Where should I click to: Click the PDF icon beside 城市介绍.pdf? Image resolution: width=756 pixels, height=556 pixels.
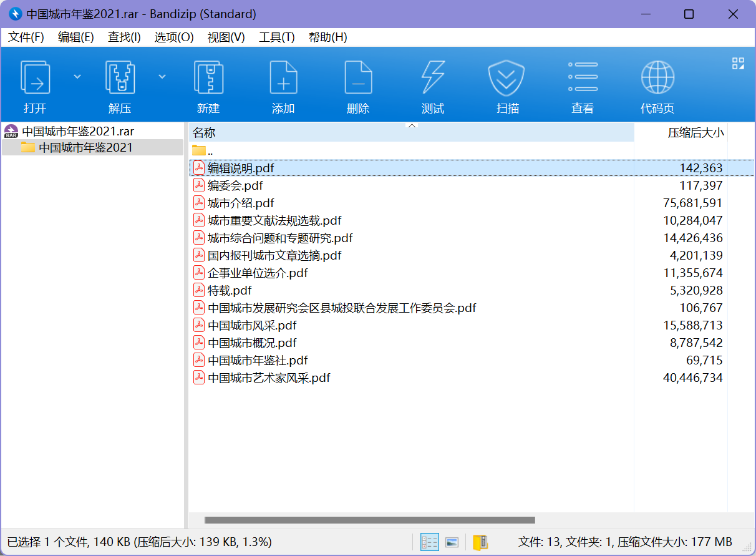(199, 203)
